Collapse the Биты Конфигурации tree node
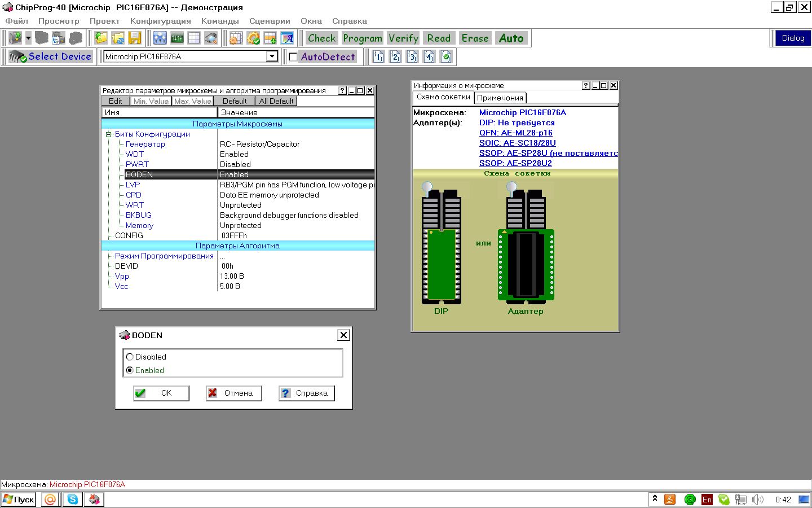Viewport: 812px width, 508px height. point(109,134)
